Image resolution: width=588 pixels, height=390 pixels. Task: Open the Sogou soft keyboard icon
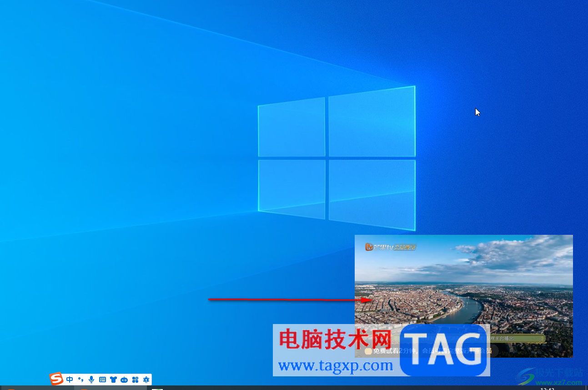pyautogui.click(x=102, y=380)
